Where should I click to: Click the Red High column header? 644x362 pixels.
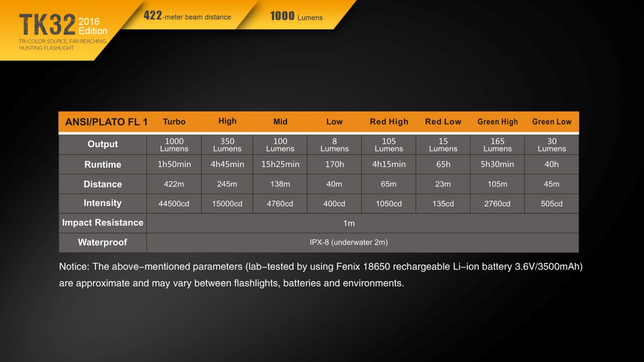tap(389, 122)
